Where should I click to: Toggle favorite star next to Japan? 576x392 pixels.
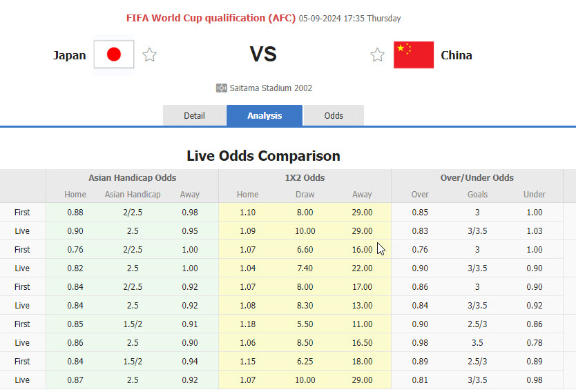149,55
